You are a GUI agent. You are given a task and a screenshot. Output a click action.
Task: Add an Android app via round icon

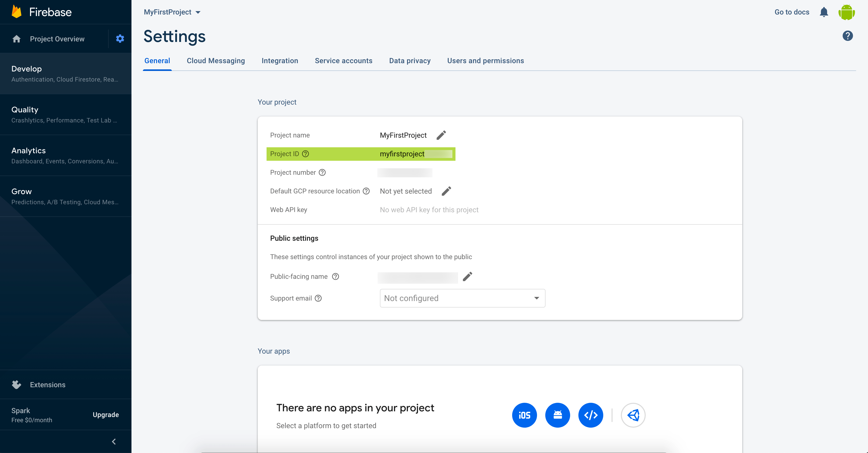point(557,415)
